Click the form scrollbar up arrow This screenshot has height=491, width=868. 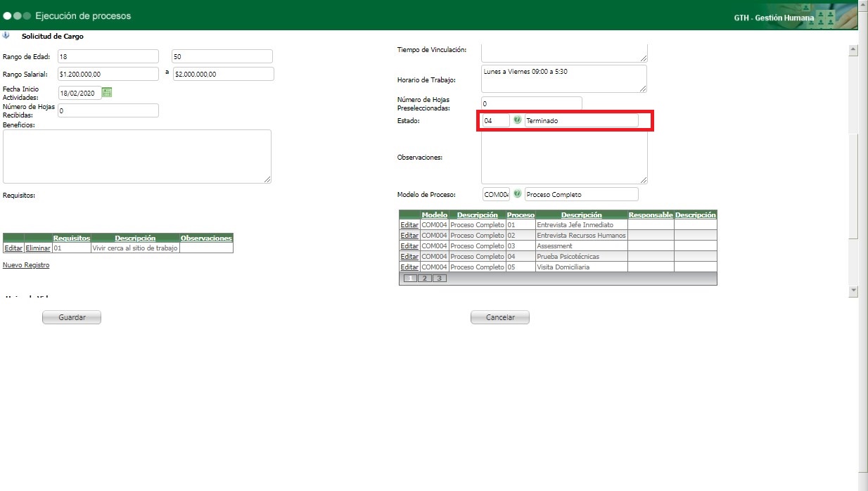coord(854,50)
